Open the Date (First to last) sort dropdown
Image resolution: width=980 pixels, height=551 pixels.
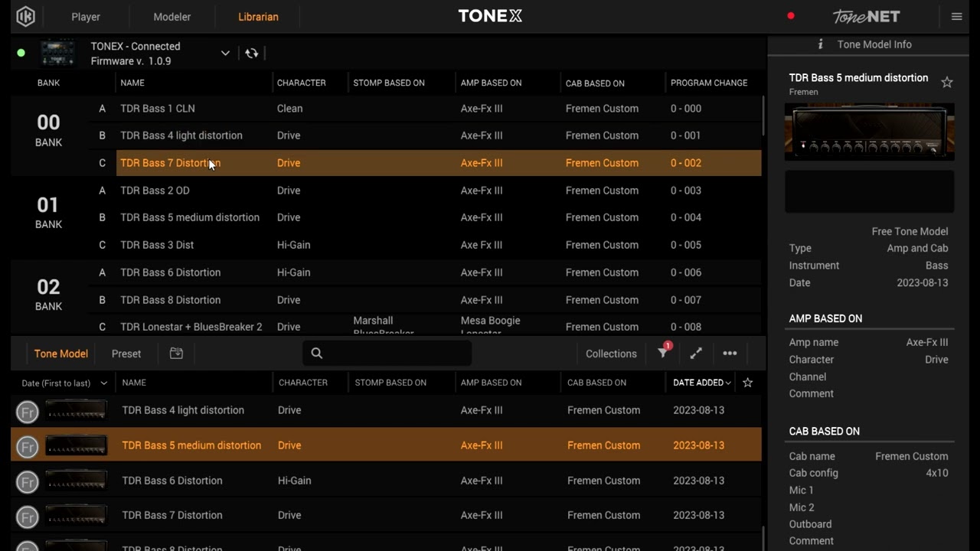[x=64, y=383]
